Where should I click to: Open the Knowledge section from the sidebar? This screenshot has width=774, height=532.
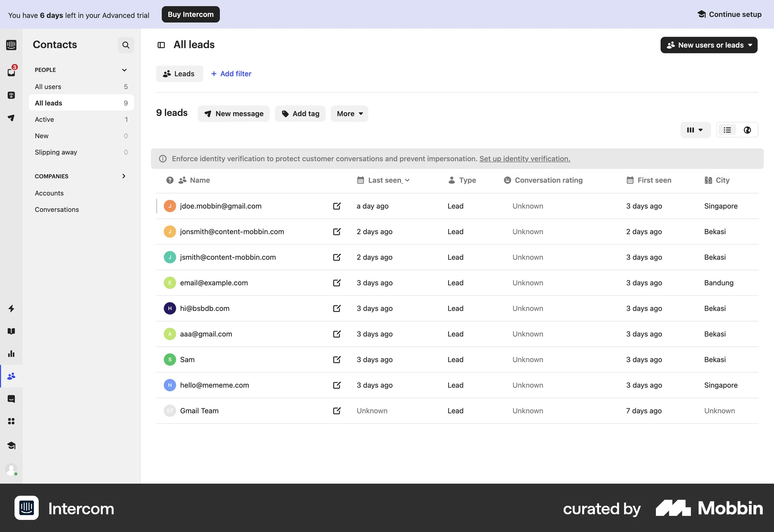[11, 331]
